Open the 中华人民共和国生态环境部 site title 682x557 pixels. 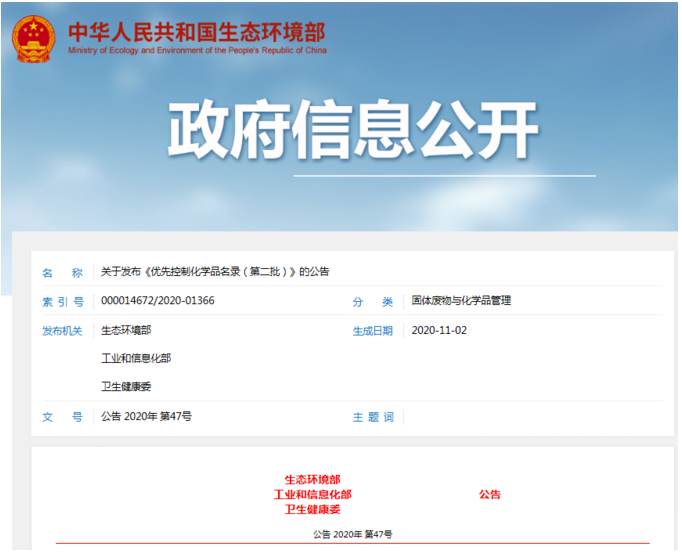point(197,32)
